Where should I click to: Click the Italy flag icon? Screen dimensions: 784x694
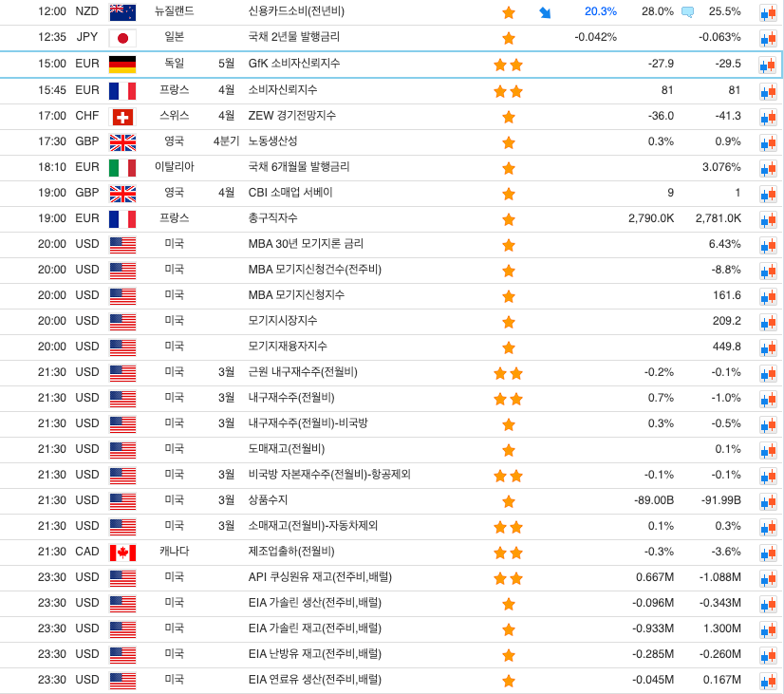[122, 168]
